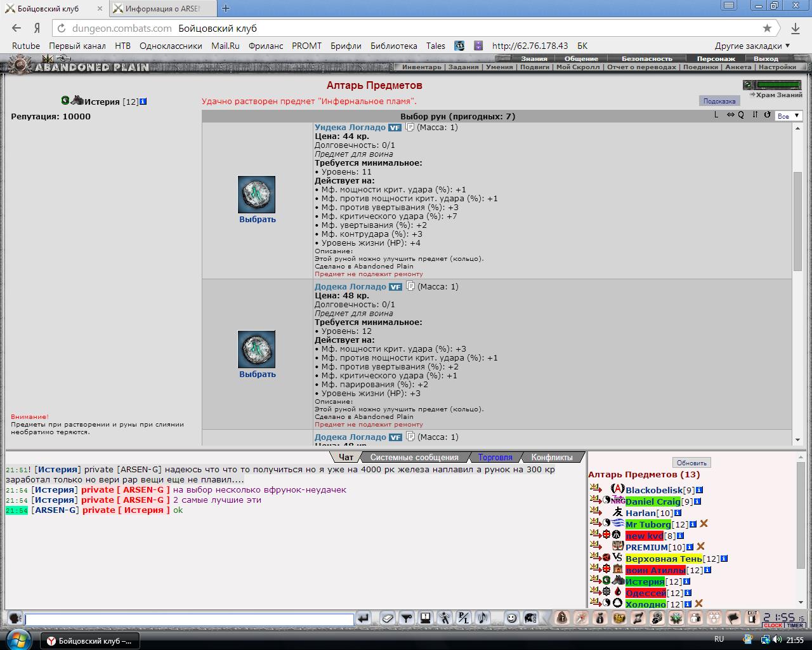Click the up-down sort arrows icon
The height and width of the screenshot is (650, 812).
point(755,115)
